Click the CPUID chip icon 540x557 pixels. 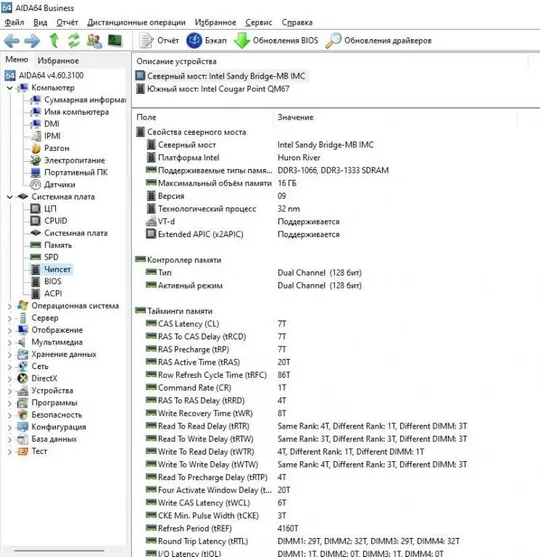35,221
